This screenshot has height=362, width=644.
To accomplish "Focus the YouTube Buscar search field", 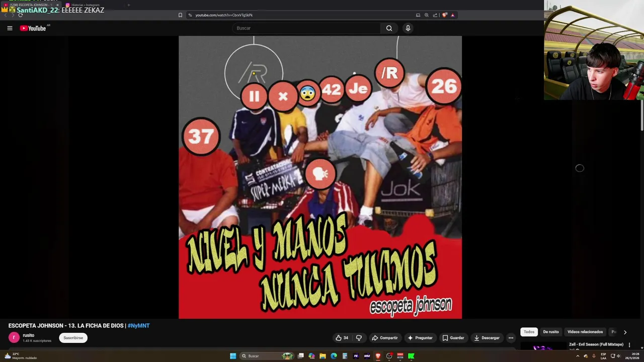I will (x=307, y=28).
